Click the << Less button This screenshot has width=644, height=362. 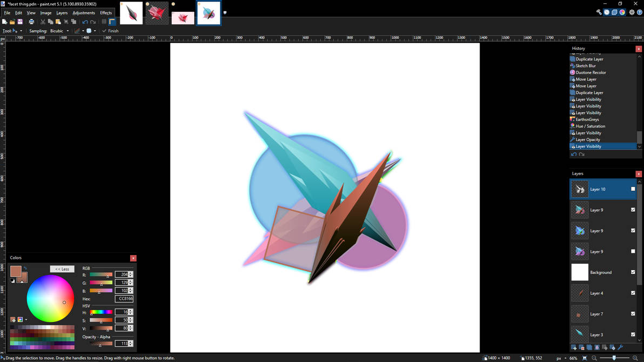pyautogui.click(x=63, y=269)
